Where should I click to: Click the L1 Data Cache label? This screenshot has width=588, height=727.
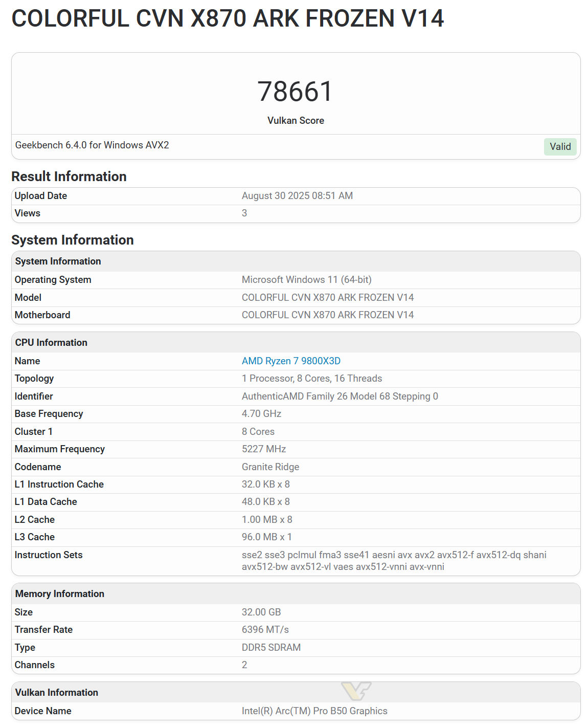(x=46, y=502)
